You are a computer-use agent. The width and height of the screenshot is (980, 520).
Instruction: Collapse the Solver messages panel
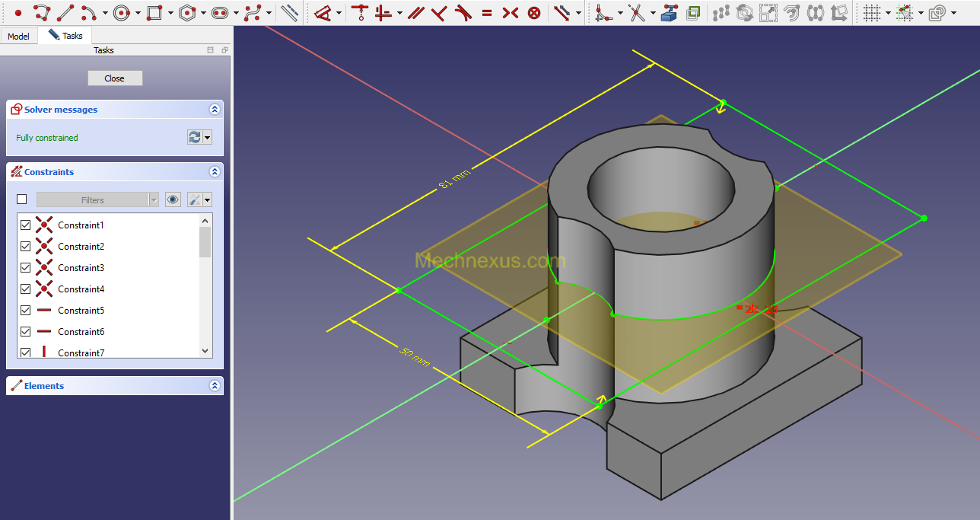point(215,110)
